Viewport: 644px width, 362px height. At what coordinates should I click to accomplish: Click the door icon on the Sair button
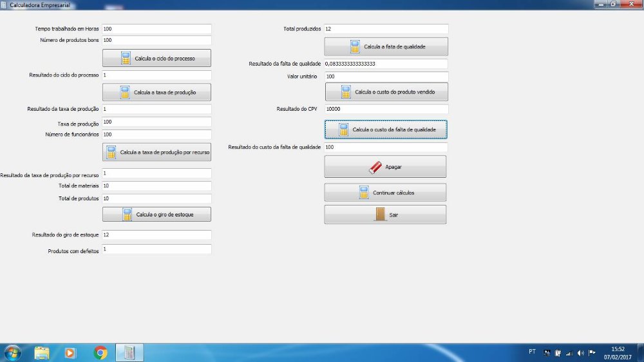[x=380, y=214]
